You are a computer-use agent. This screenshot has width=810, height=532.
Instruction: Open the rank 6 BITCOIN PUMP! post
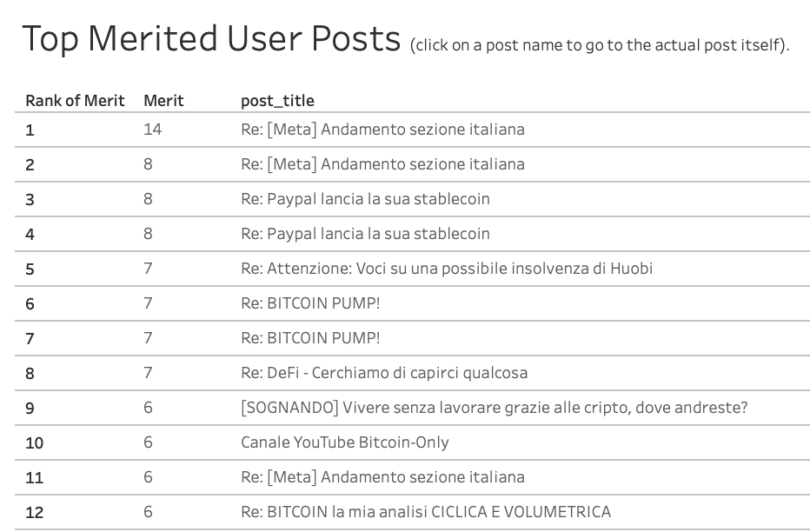click(x=310, y=303)
